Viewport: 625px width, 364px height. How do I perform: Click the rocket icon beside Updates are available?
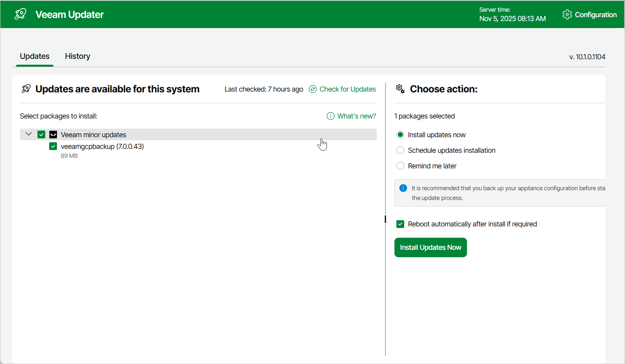[x=26, y=89]
